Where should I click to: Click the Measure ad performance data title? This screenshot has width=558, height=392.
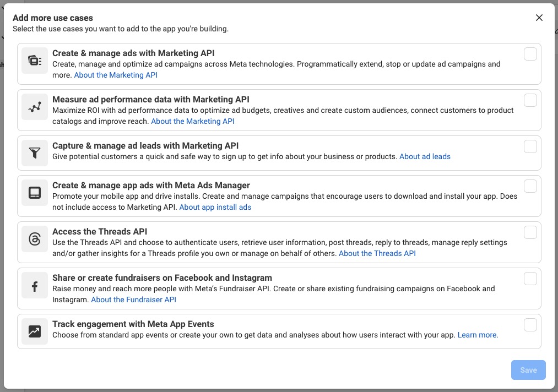(151, 99)
